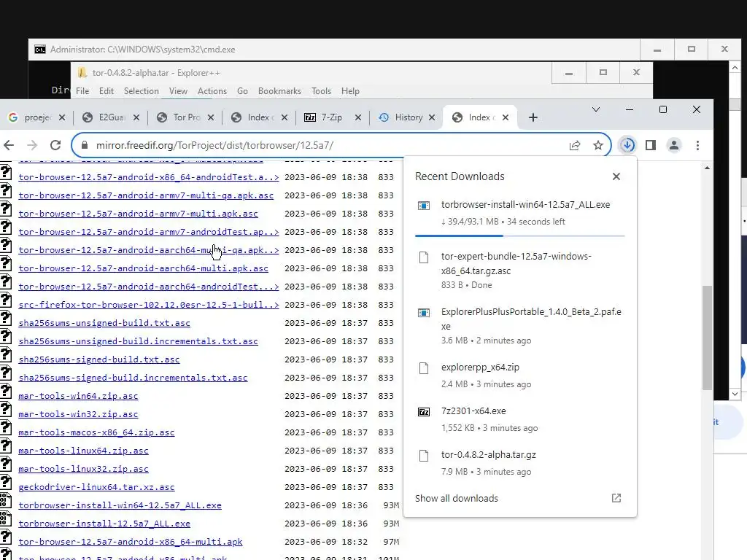Click the page vertical scrollbar thumb
Image resolution: width=747 pixels, height=560 pixels.
pos(707,337)
